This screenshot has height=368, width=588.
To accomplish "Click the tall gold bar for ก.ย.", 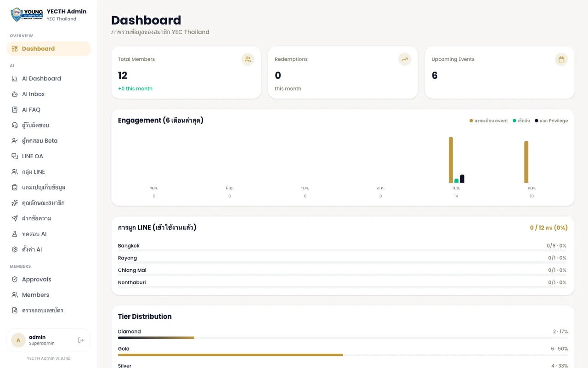I will 451,160.
